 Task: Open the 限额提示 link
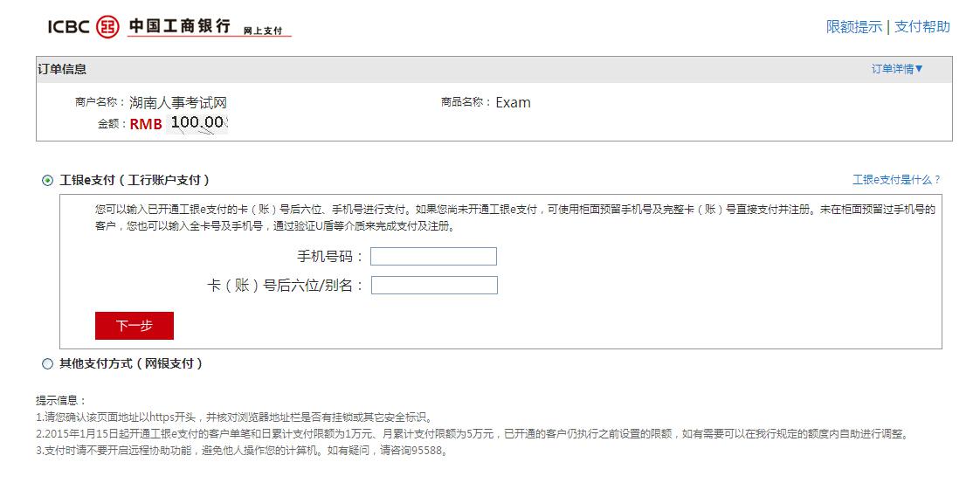coord(853,27)
